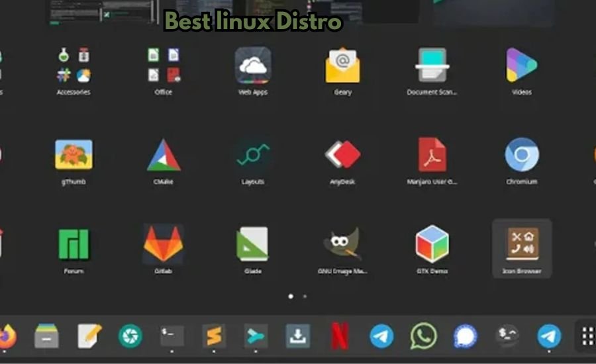
Task: Open the Terminal from the dock
Action: 172,336
